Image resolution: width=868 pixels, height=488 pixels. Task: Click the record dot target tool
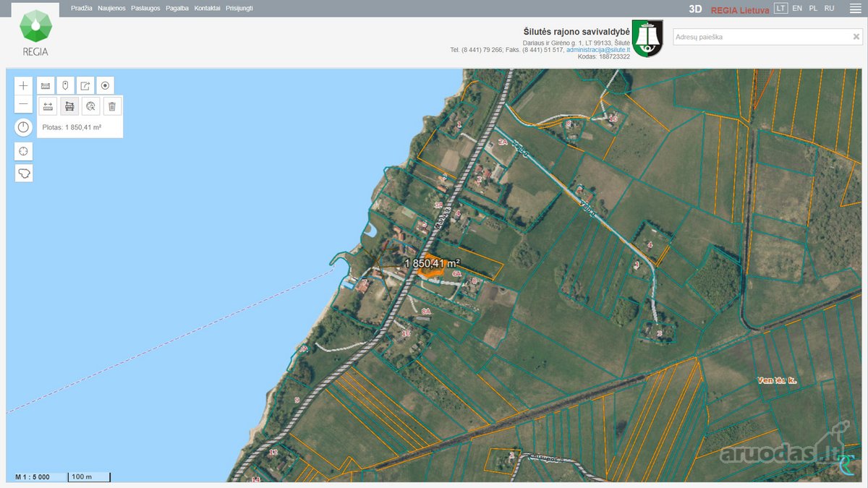[x=105, y=85]
